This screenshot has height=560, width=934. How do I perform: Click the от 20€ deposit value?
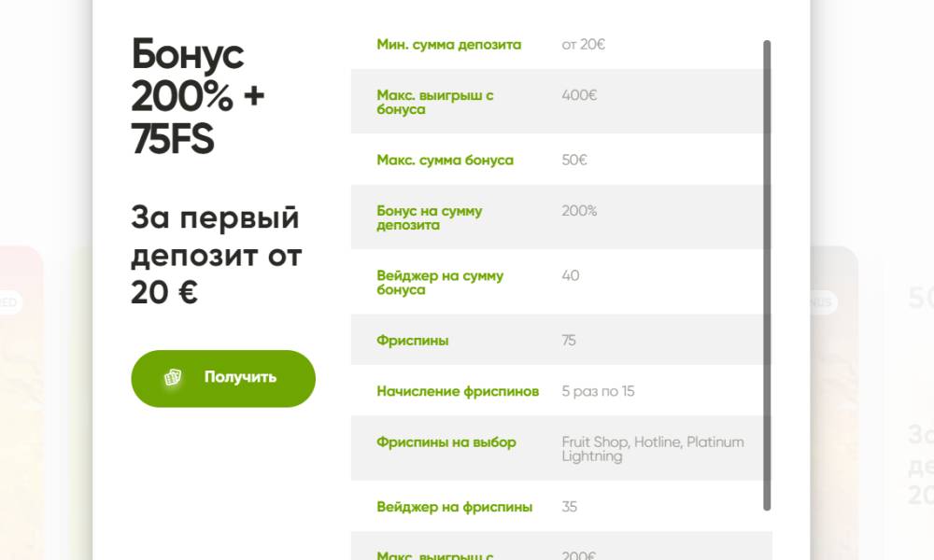[583, 45]
